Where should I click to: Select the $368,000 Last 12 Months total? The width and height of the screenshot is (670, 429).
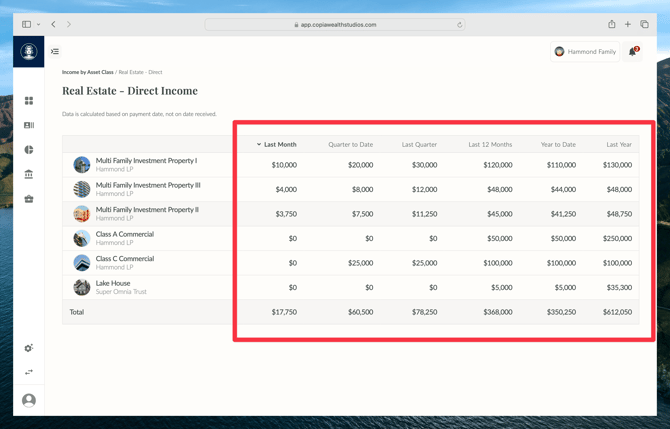498,312
